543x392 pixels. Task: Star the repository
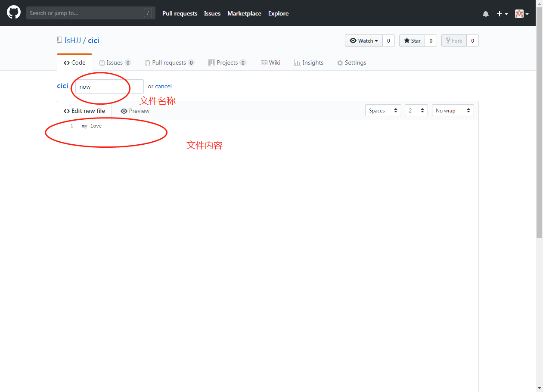point(412,40)
